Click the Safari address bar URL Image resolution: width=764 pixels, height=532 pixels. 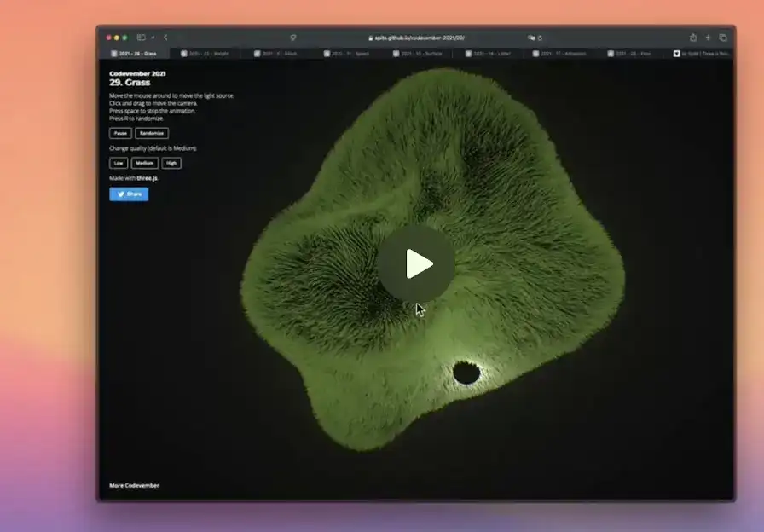pyautogui.click(x=416, y=38)
